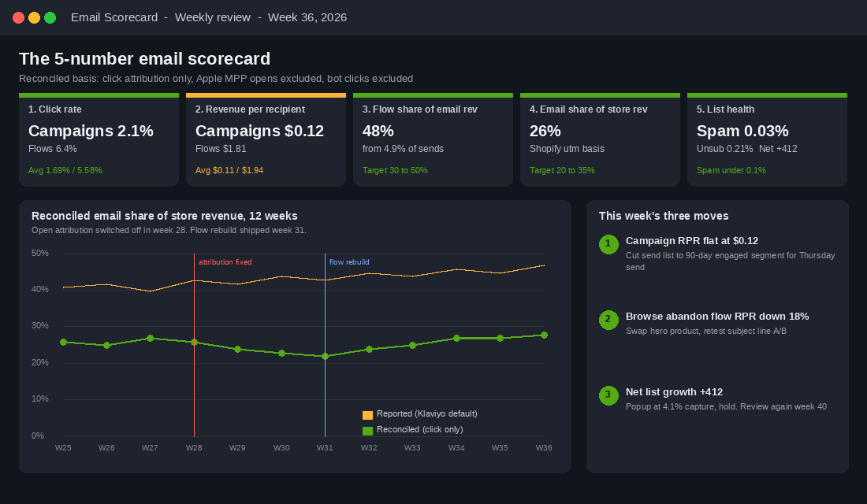Click the W28 axis label

point(194,447)
